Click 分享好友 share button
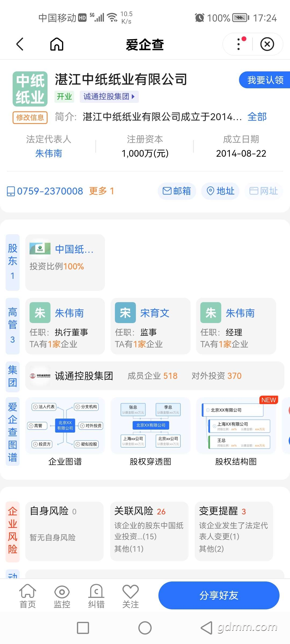The height and width of the screenshot is (644, 290). coord(219,595)
